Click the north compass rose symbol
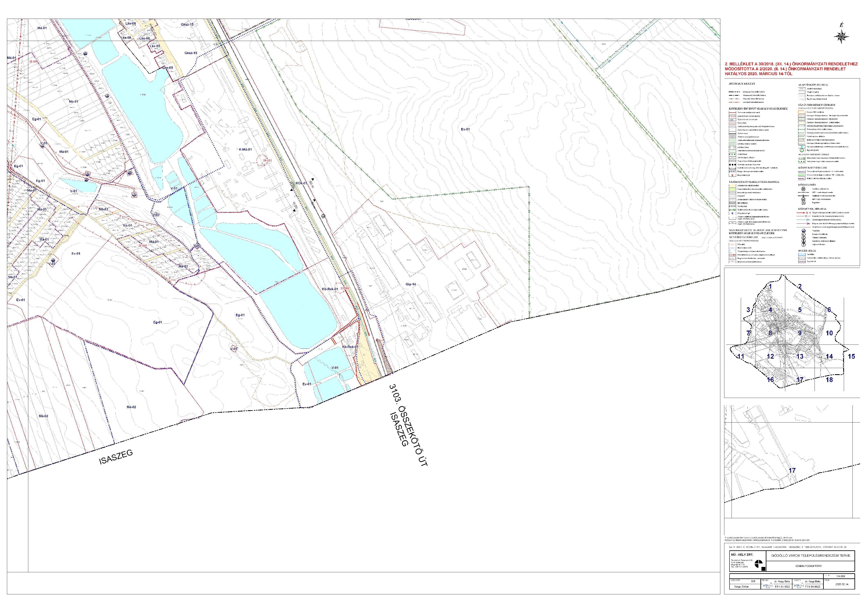The width and height of the screenshot is (868, 613). [x=841, y=37]
